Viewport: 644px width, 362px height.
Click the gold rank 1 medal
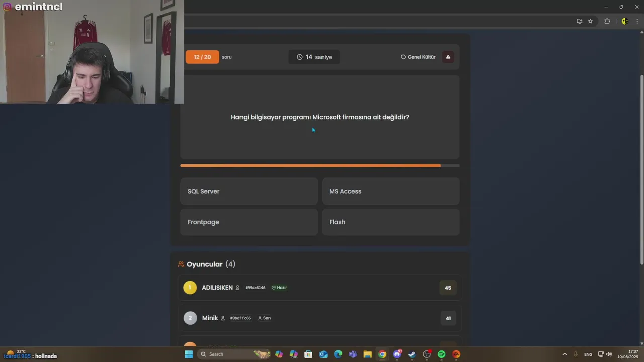[x=190, y=288]
